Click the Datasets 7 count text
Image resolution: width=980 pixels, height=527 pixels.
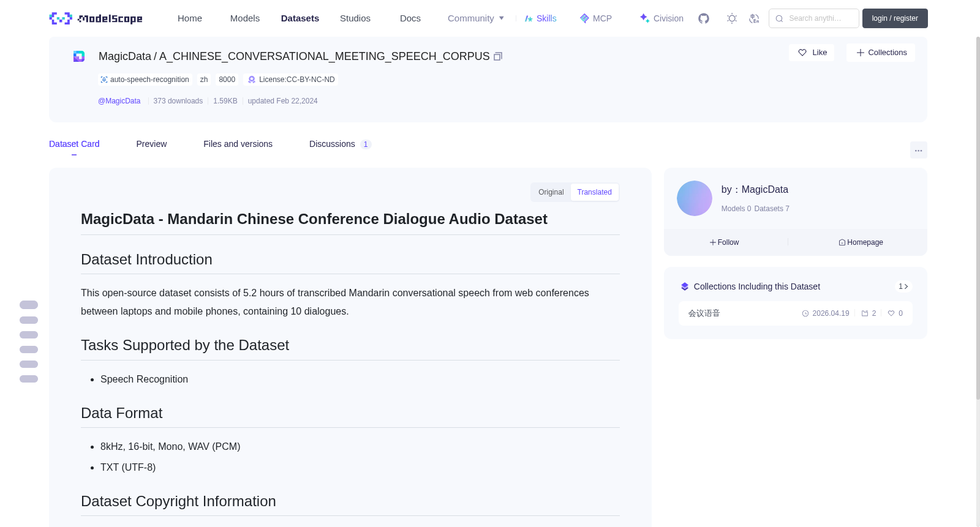point(772,209)
